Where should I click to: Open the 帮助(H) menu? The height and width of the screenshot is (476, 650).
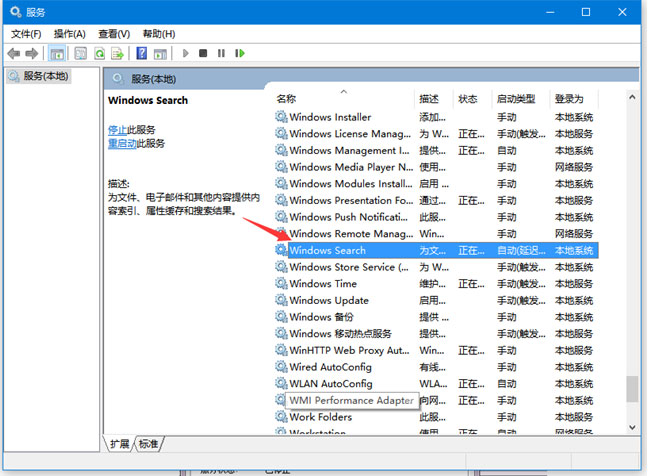coord(159,34)
